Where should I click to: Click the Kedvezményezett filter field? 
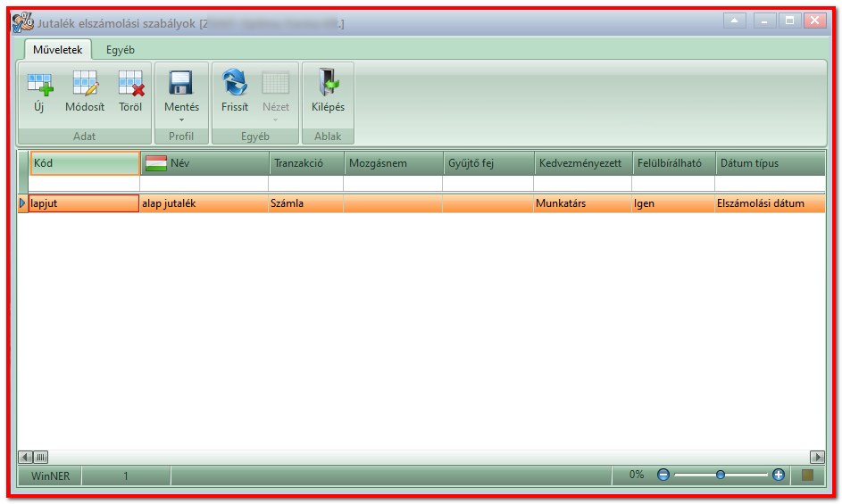(583, 184)
